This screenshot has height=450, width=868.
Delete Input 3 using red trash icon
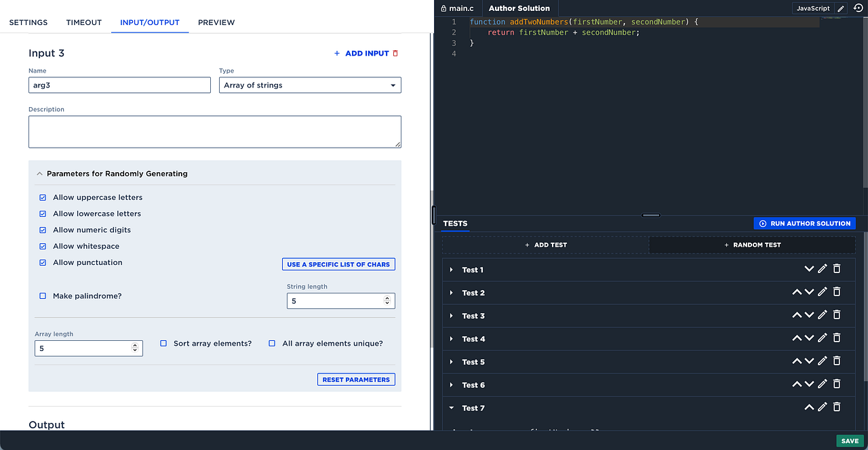[395, 54]
